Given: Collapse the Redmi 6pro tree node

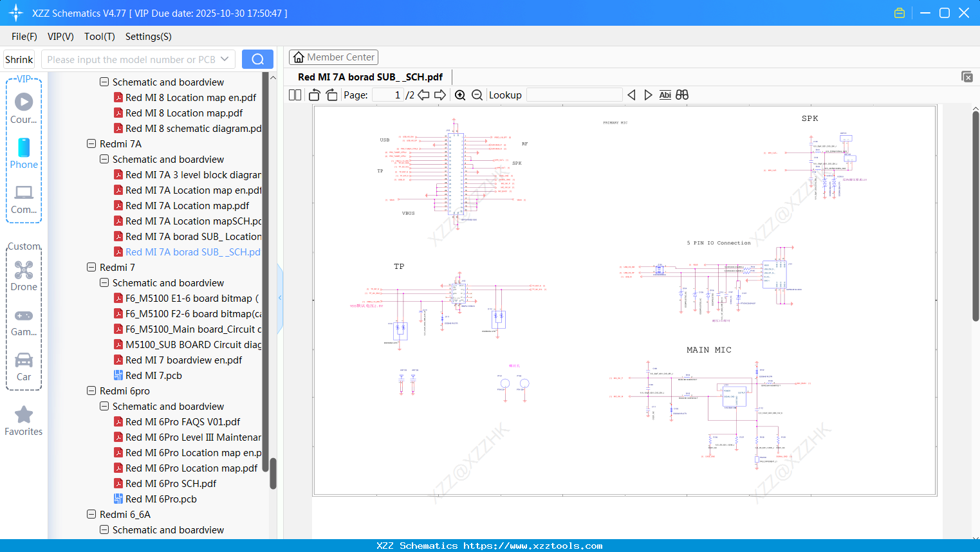Looking at the screenshot, I should [91, 391].
